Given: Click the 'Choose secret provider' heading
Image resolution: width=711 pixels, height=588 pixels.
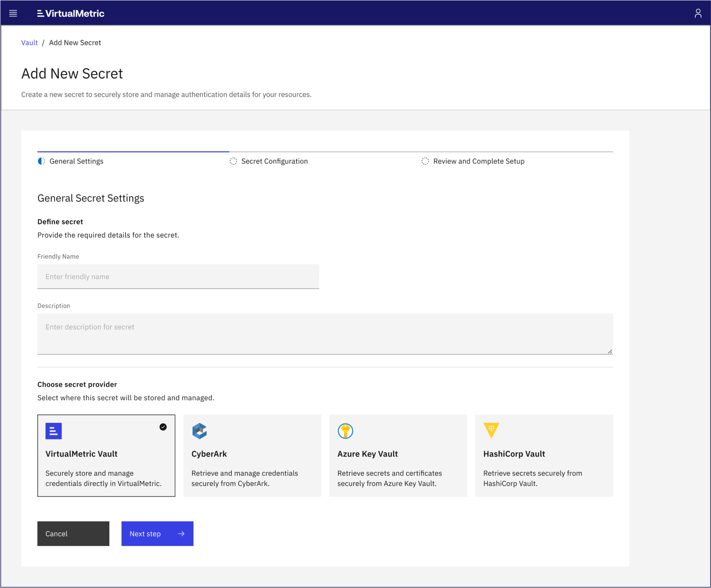Looking at the screenshot, I should click(77, 384).
